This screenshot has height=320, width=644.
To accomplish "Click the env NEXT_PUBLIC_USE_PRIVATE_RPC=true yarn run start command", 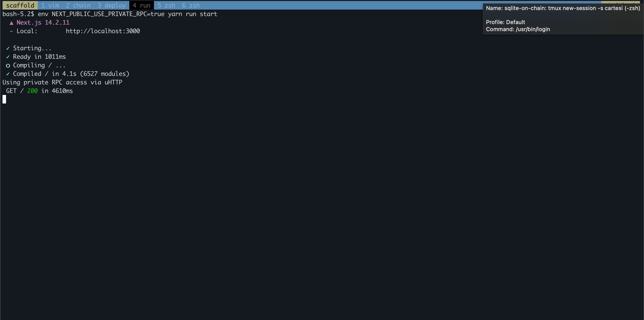I will (128, 14).
